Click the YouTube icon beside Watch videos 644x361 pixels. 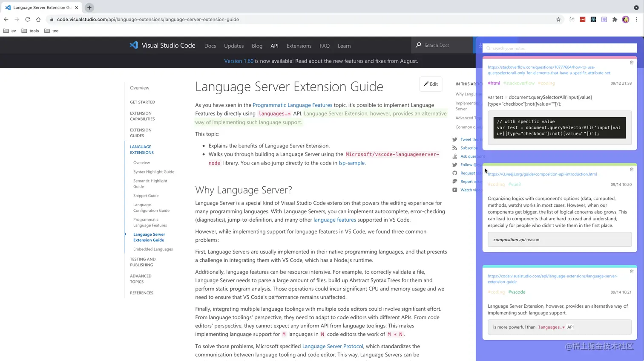pos(455,190)
